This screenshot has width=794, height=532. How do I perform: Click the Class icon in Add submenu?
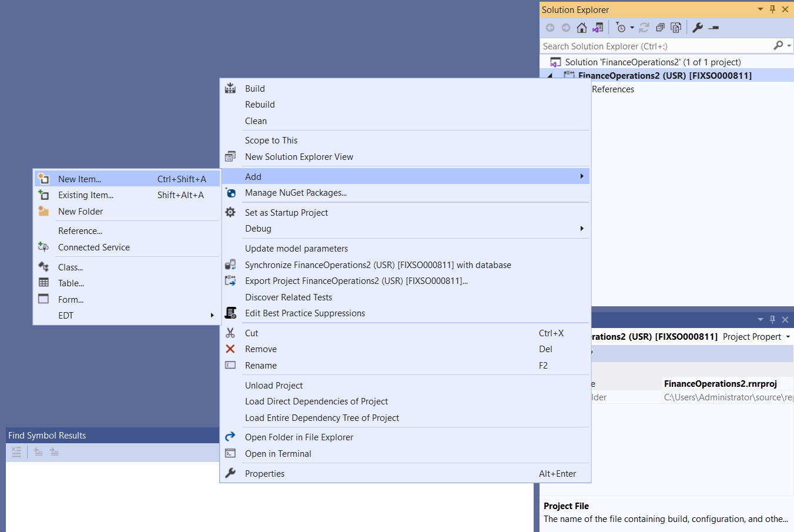tap(43, 267)
